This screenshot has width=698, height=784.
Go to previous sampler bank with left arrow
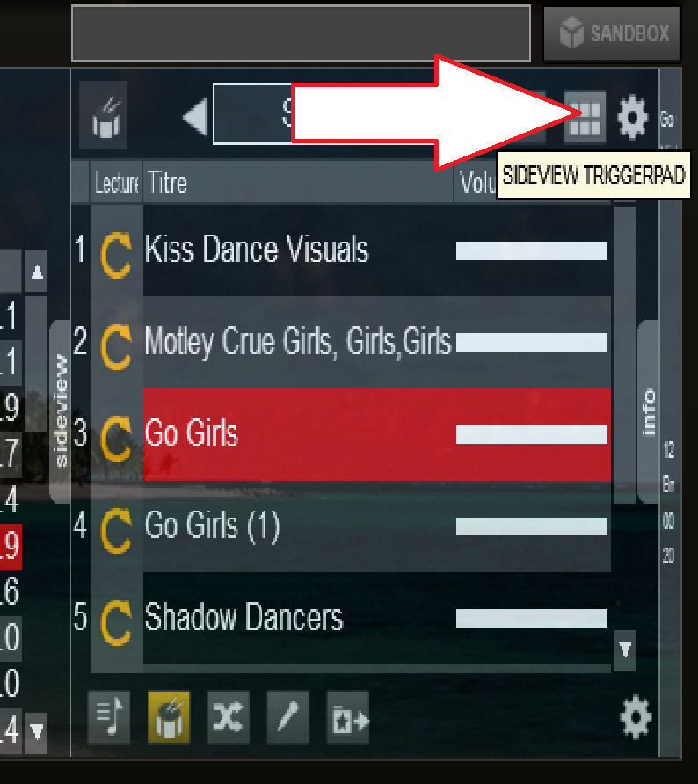pyautogui.click(x=195, y=117)
